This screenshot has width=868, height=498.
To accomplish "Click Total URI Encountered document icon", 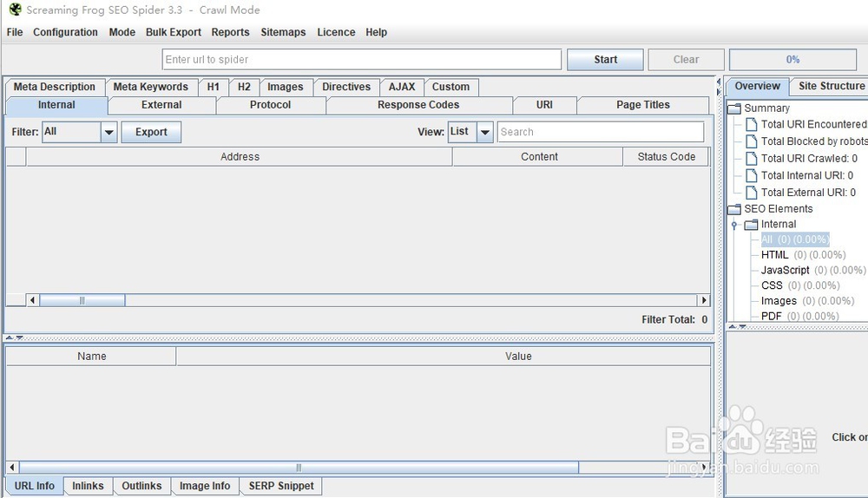I will point(751,125).
